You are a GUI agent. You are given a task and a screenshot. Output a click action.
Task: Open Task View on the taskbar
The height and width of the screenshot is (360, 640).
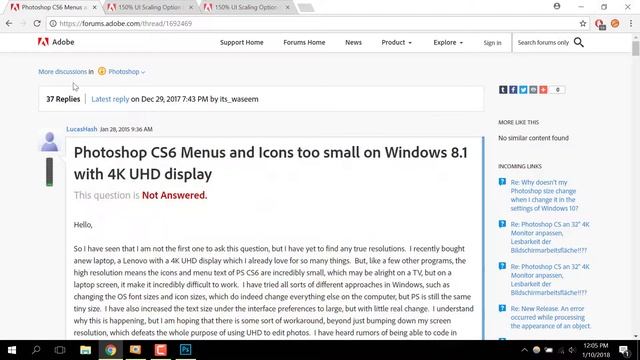click(60, 350)
